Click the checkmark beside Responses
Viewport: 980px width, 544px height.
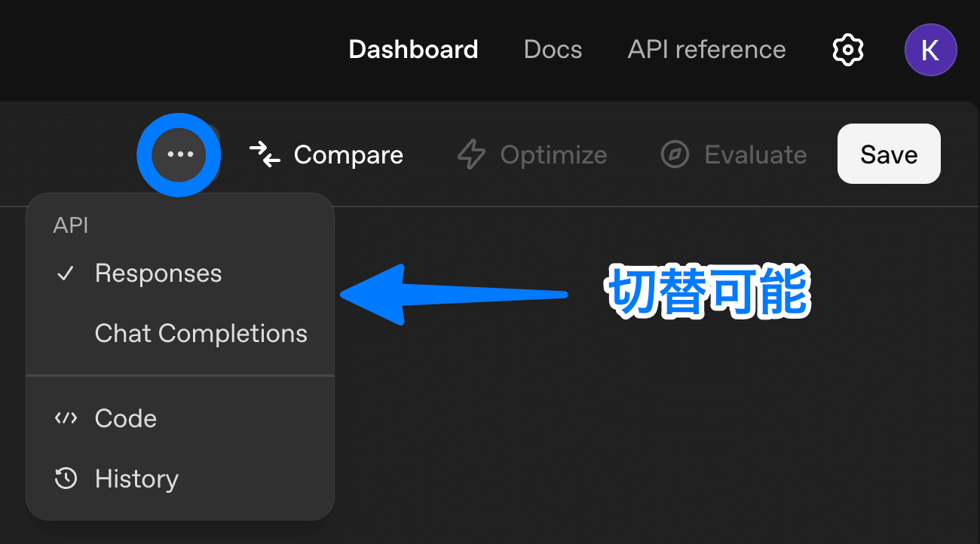click(x=66, y=274)
